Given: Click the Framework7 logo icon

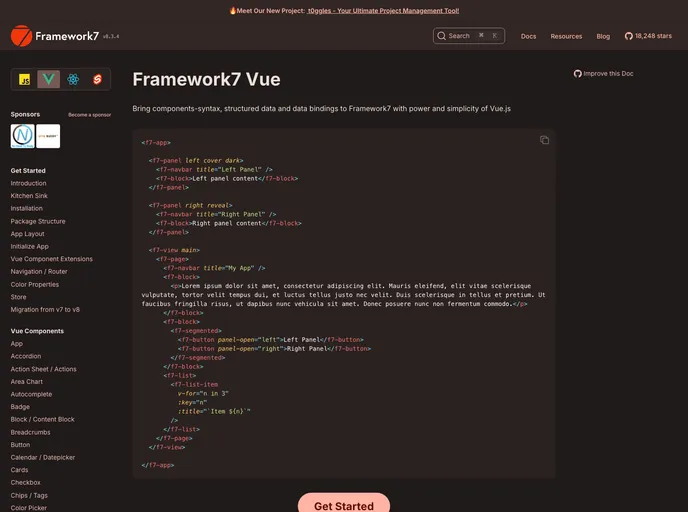Looking at the screenshot, I should coord(22,36).
